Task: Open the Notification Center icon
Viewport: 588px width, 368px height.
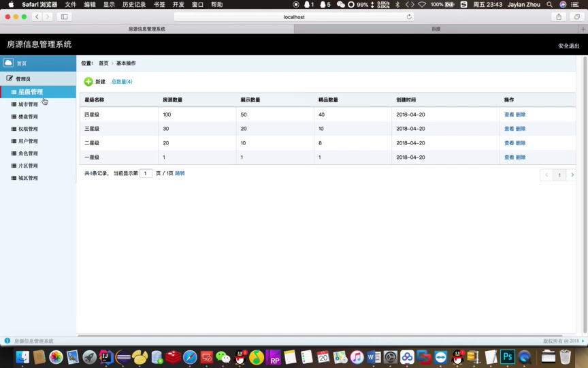Action: coord(575,5)
